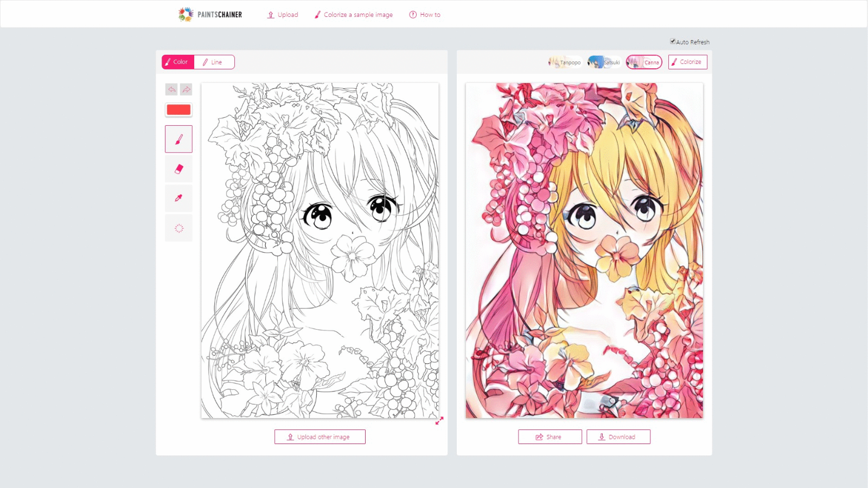Choose the Canna colorization style
This screenshot has width=868, height=488.
(644, 62)
